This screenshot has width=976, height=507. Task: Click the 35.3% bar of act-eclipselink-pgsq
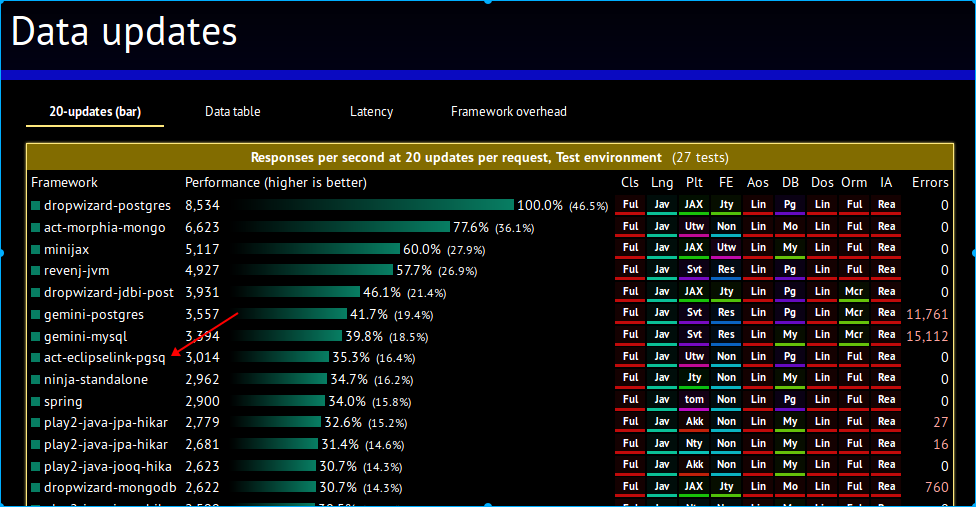pyautogui.click(x=282, y=356)
